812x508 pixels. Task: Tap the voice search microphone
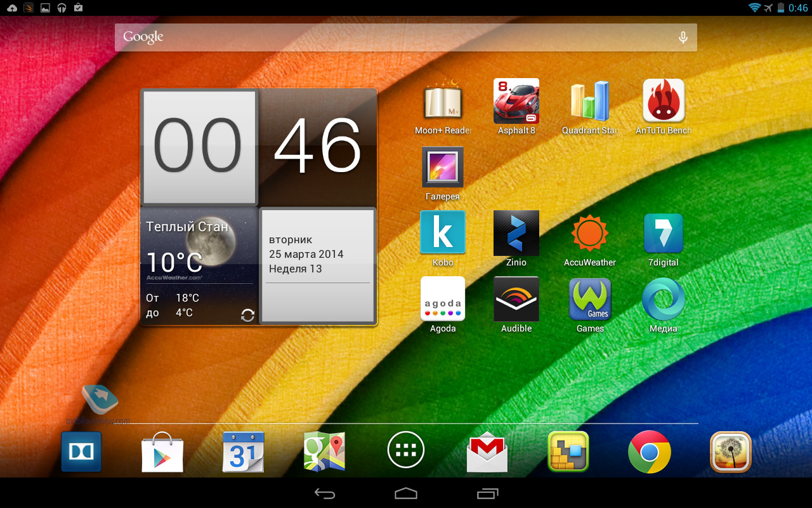click(x=683, y=37)
